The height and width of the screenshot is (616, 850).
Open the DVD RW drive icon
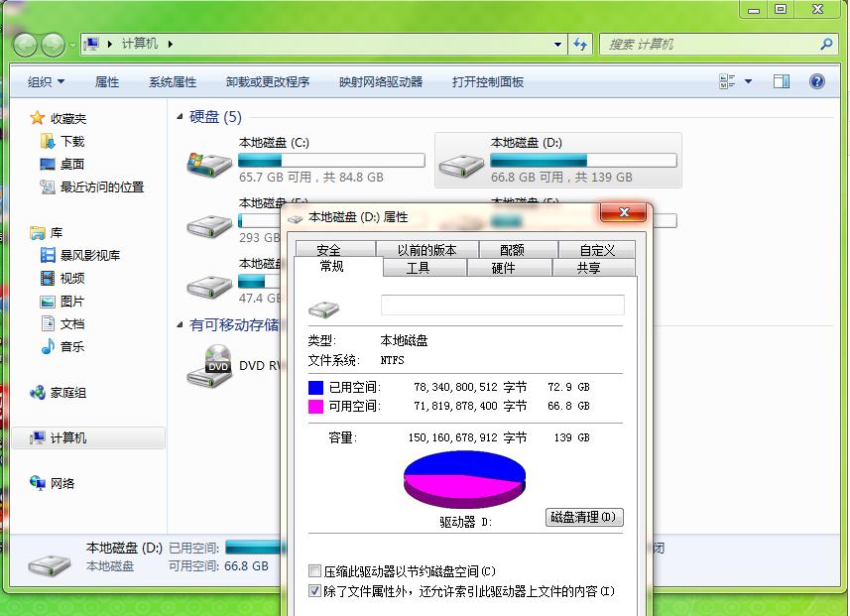(x=210, y=364)
